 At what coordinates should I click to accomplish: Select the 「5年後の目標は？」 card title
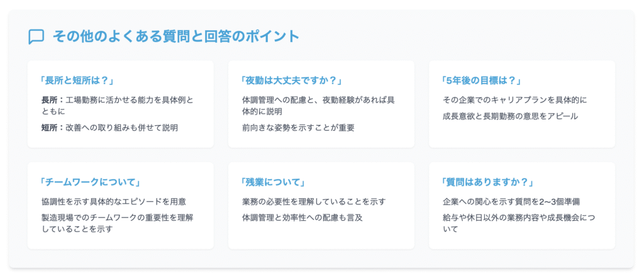[x=480, y=81]
